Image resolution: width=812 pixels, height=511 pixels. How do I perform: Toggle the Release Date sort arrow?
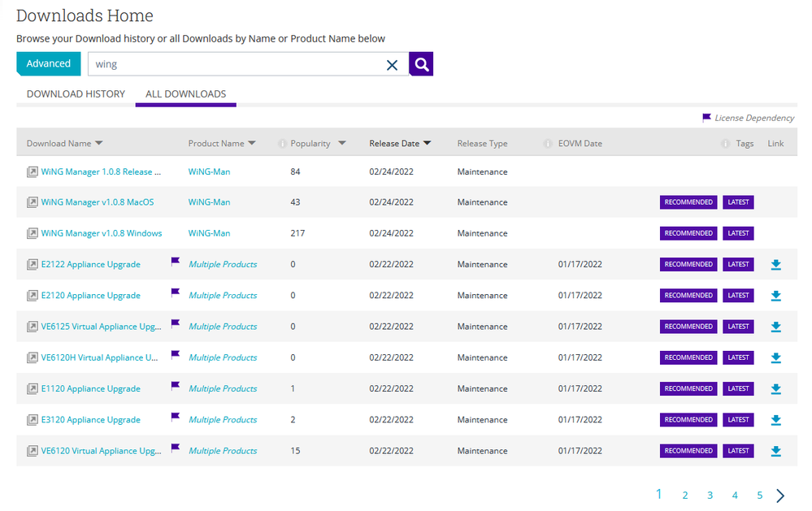tap(428, 143)
